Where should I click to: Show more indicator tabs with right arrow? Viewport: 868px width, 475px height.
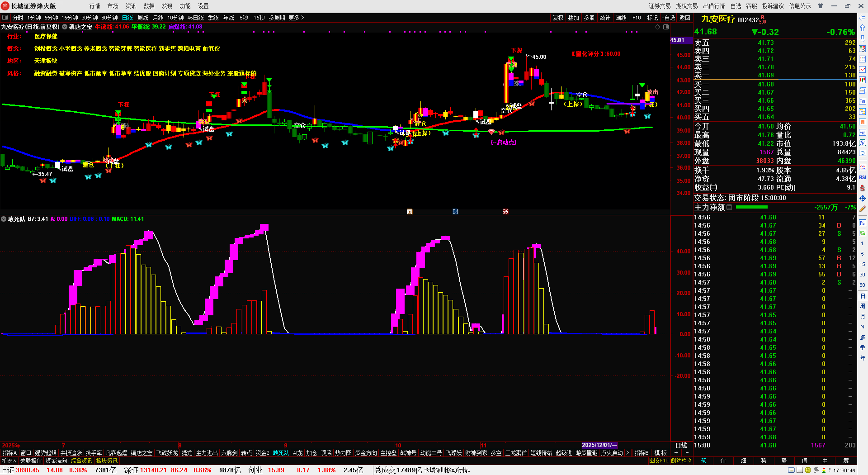[627, 453]
